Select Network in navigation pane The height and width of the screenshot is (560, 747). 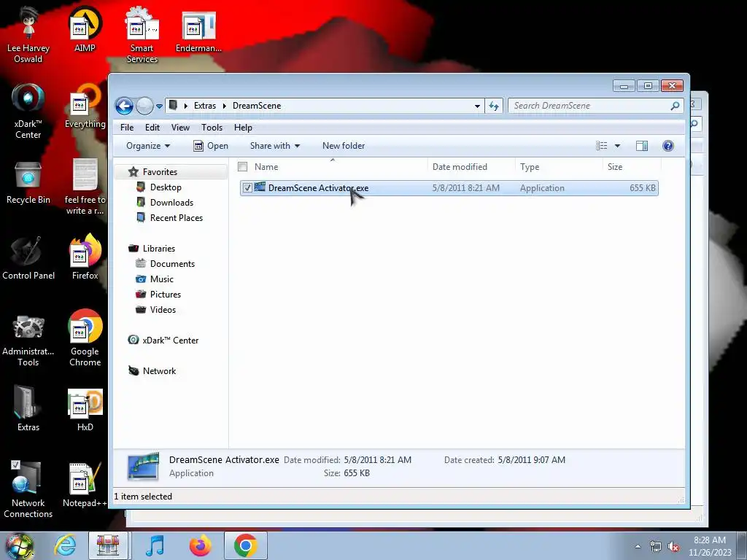tap(159, 371)
